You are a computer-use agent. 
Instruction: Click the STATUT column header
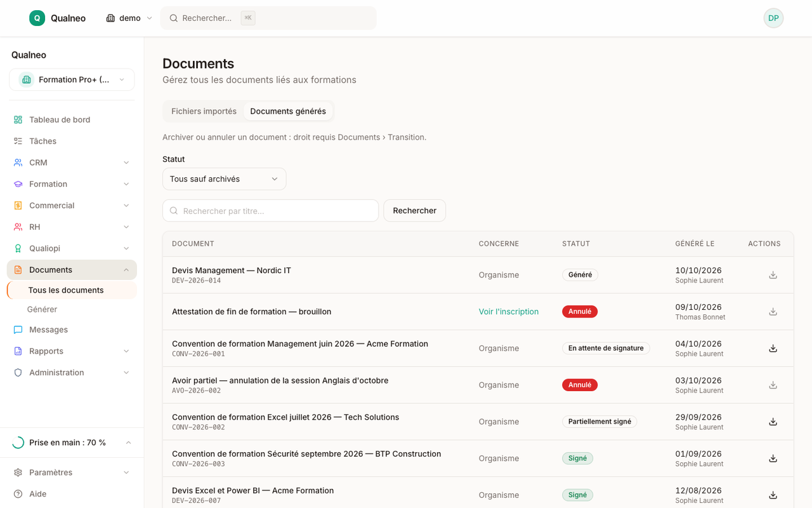pos(576,244)
